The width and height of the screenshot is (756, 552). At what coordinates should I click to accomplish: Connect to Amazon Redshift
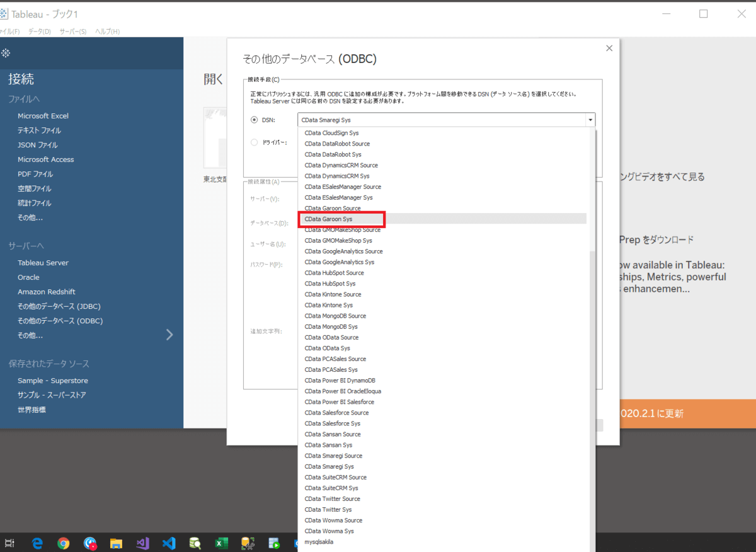47,292
